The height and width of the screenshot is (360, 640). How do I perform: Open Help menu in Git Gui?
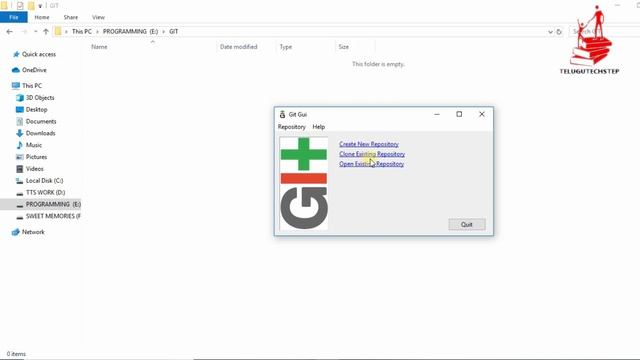point(318,127)
